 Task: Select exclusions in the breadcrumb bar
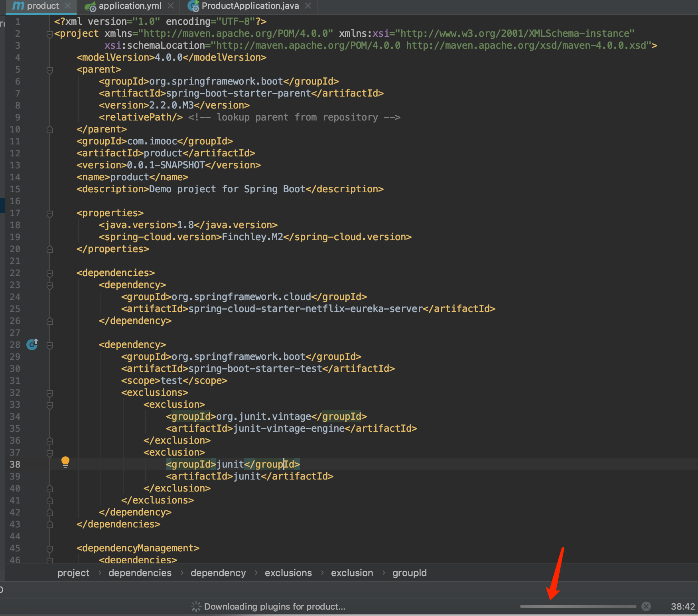click(288, 573)
